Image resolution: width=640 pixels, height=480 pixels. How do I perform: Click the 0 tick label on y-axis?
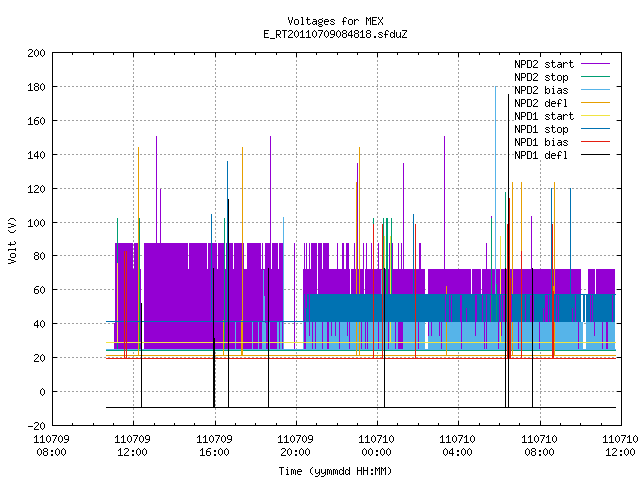(x=42, y=392)
